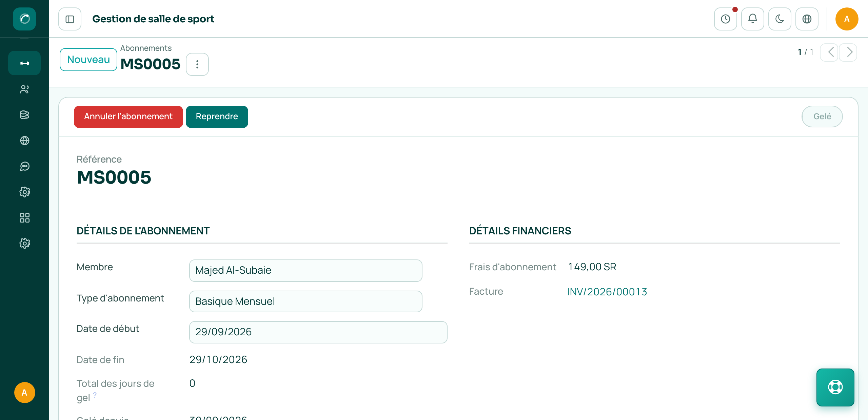Click the Nouveau button
The width and height of the screenshot is (868, 420).
[x=88, y=60]
